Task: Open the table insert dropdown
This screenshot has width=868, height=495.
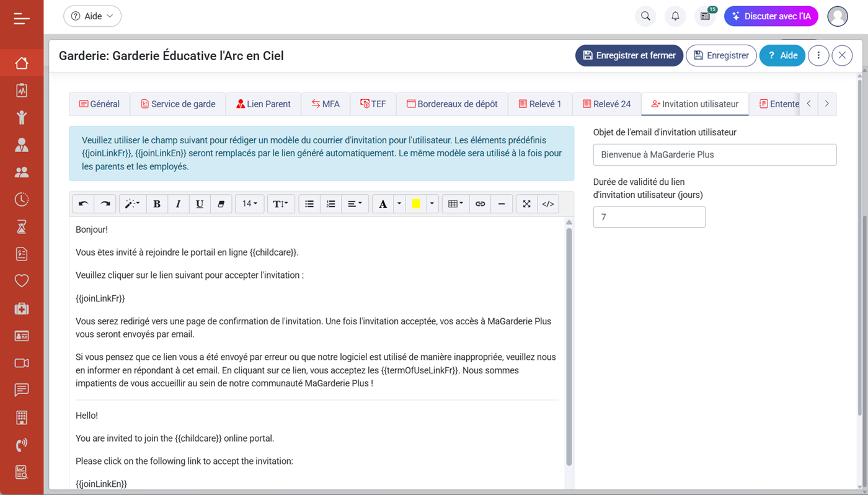Action: click(x=456, y=204)
